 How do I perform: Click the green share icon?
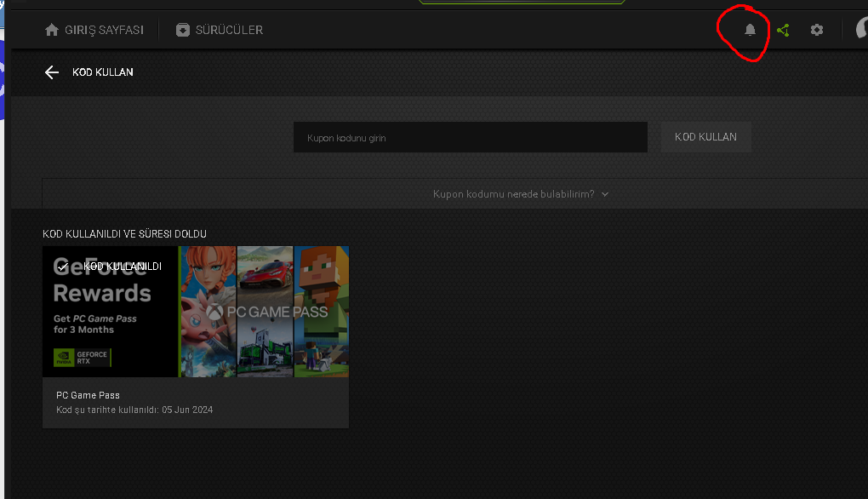[x=783, y=30]
